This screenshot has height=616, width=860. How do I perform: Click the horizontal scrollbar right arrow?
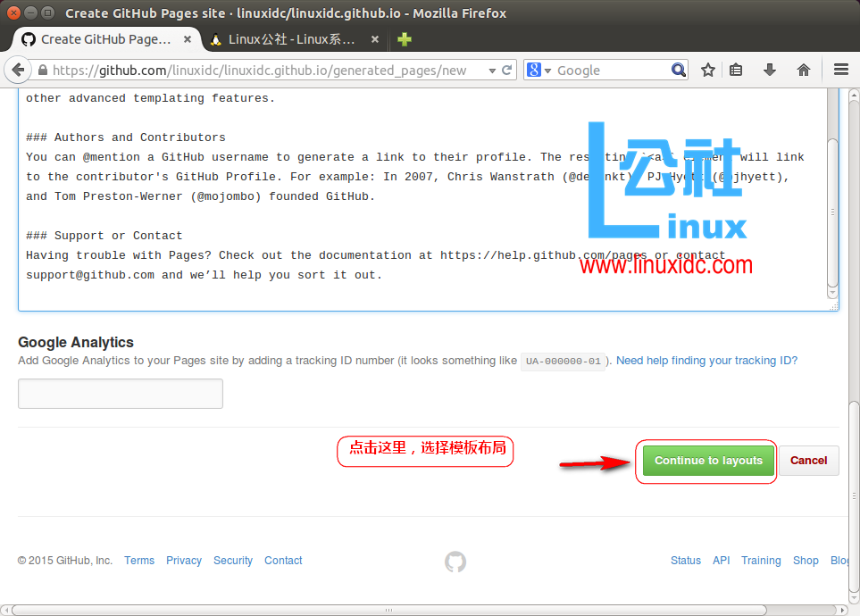pos(843,610)
